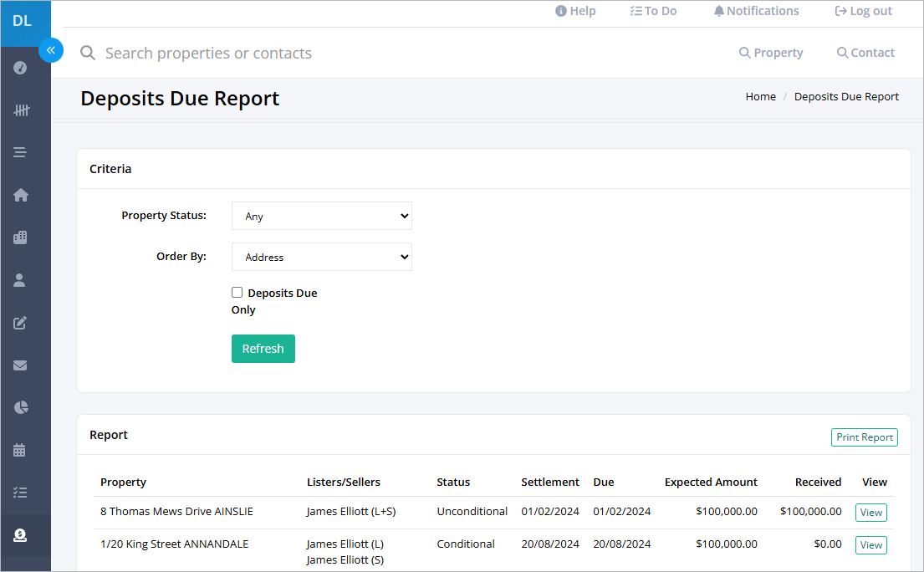Click the deposit money sidebar icon
Viewport: 924px width, 572px height.
(20, 535)
